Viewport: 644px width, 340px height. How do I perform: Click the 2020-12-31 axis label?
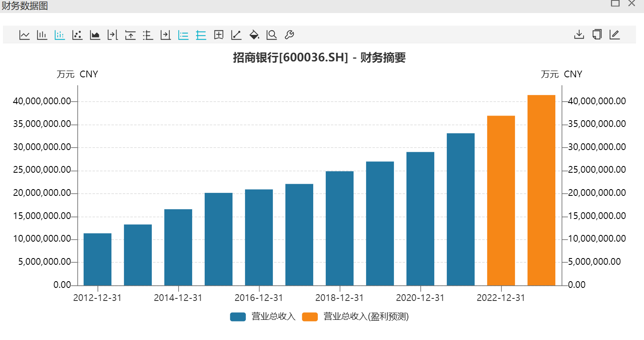pyautogui.click(x=420, y=298)
